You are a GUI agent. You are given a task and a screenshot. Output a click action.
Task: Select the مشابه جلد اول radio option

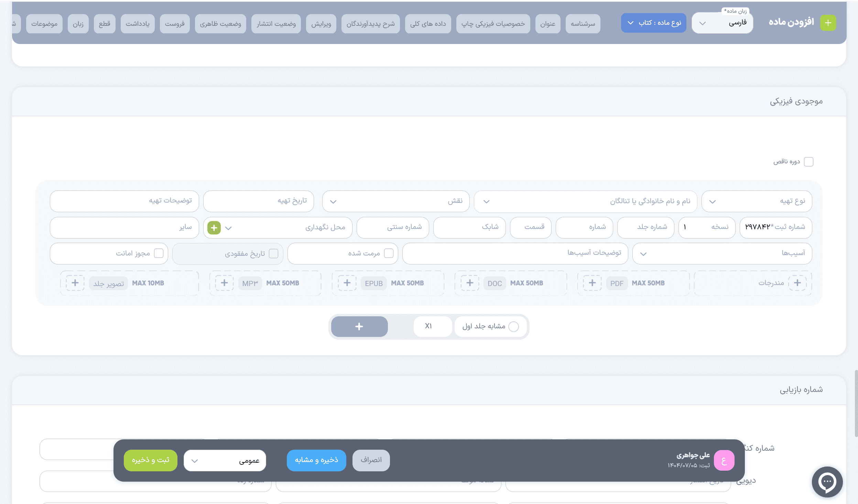point(513,327)
